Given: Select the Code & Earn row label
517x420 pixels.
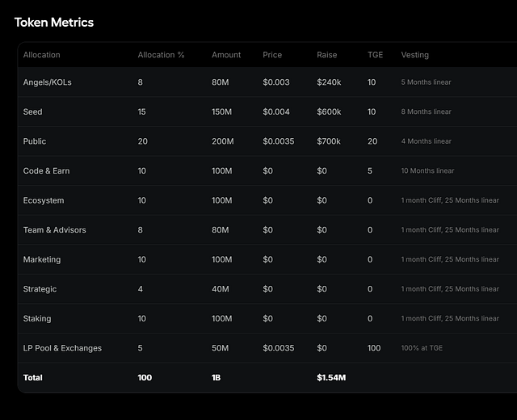Looking at the screenshot, I should tap(46, 170).
